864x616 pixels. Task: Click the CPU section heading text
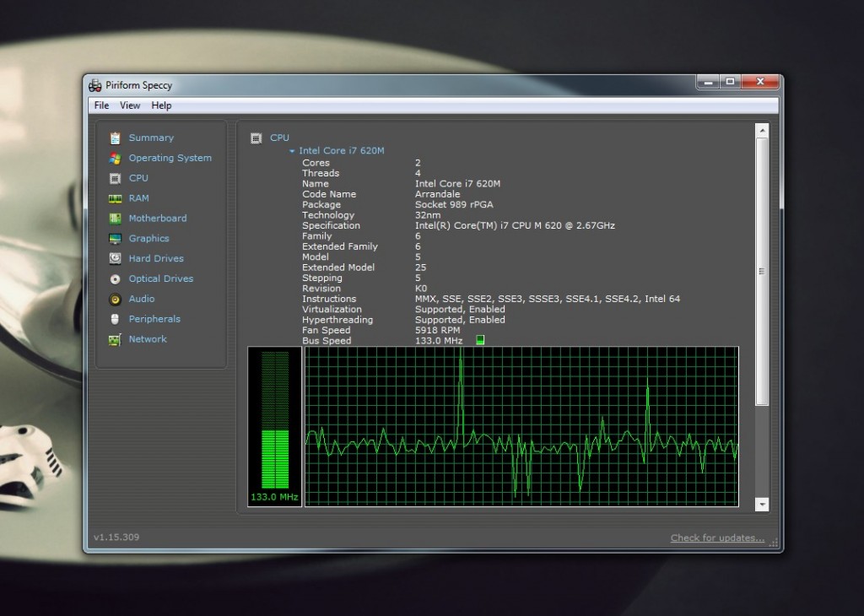click(x=279, y=138)
